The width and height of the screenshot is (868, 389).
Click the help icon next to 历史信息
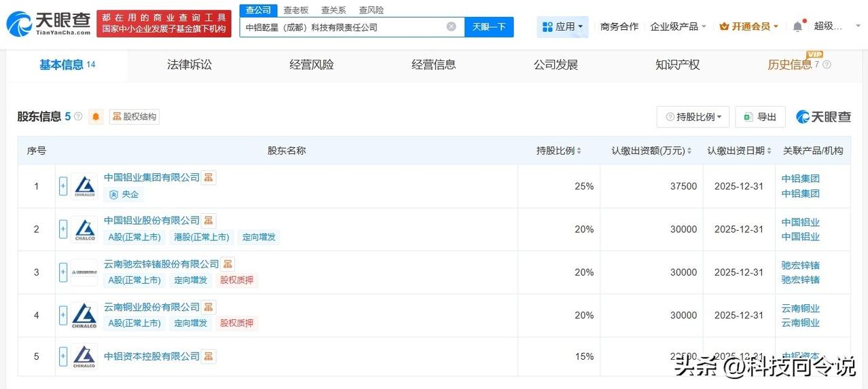coord(827,65)
